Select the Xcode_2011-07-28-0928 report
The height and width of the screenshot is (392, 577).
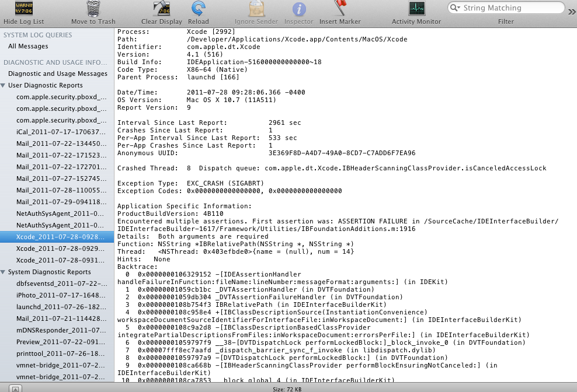pyautogui.click(x=57, y=237)
